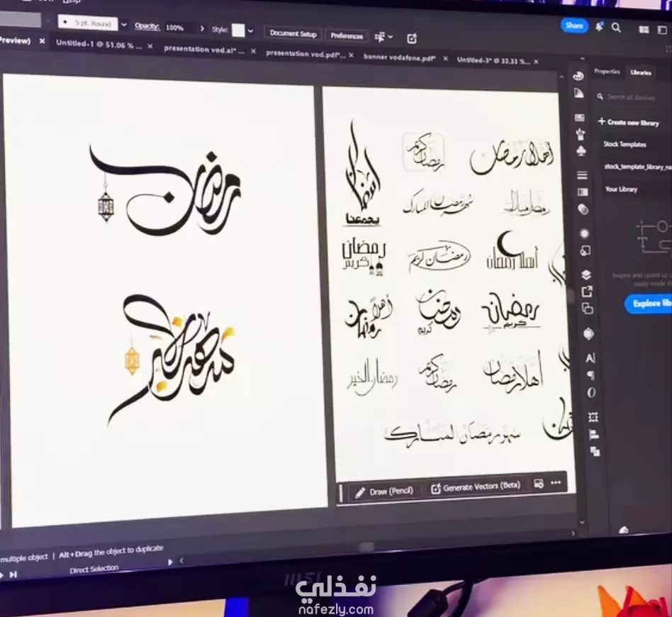Viewport: 672px width, 617px height.
Task: Click Create new library
Action: click(x=629, y=123)
